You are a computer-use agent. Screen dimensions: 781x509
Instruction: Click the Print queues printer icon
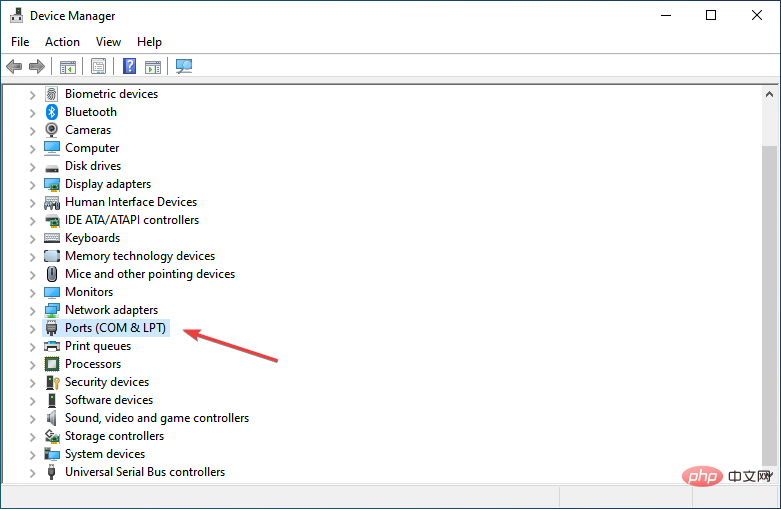[52, 346]
